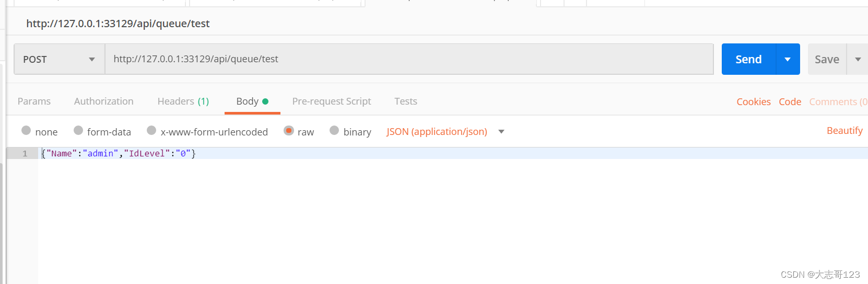Save the request with Save button
The image size is (868, 284).
pos(827,59)
